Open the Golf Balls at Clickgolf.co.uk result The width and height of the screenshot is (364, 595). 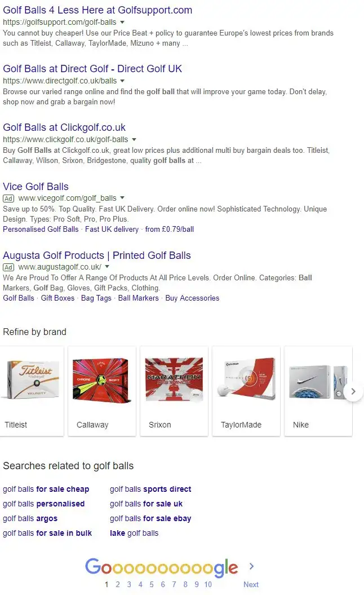click(x=64, y=127)
